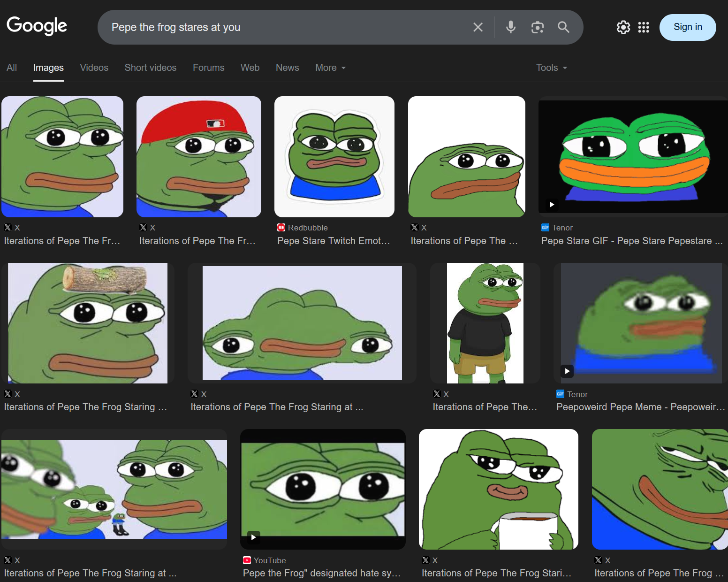This screenshot has width=728, height=582.
Task: Click the X icon under the red cap Pepe
Action: click(x=144, y=228)
